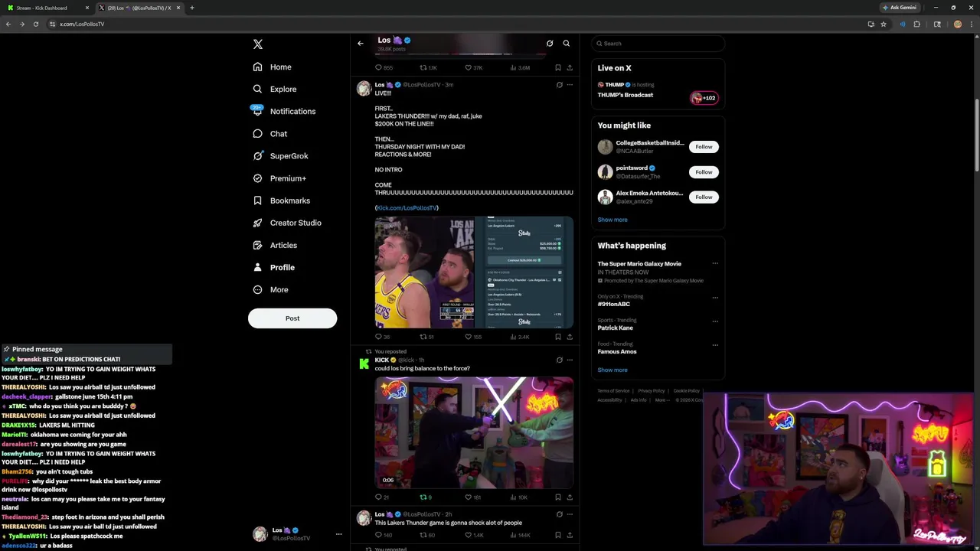
Task: Switch to Stream - Kick Dashboard tab
Action: coord(46,8)
